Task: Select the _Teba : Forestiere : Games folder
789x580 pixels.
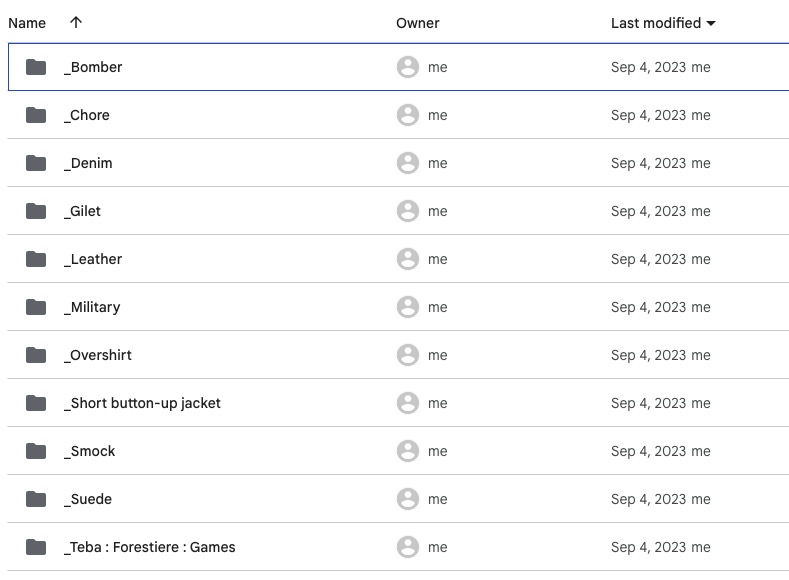Action: pyautogui.click(x=398, y=547)
